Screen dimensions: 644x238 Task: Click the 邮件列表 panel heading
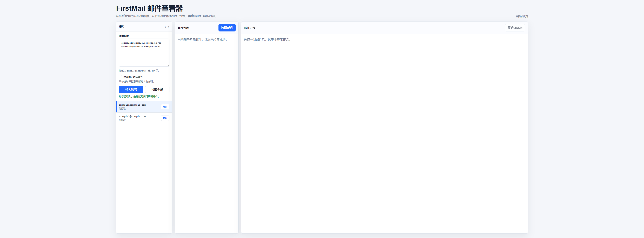183,28
